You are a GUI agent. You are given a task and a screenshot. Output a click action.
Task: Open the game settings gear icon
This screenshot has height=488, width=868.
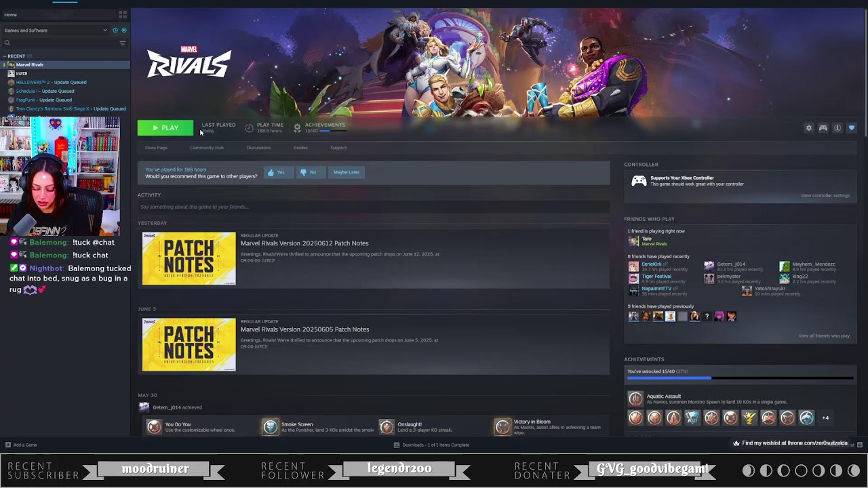point(808,128)
